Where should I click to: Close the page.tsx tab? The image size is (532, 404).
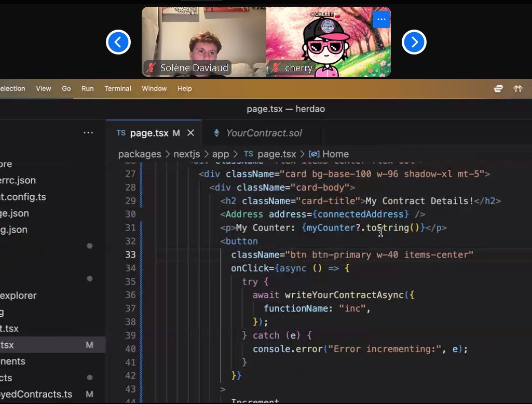190,133
